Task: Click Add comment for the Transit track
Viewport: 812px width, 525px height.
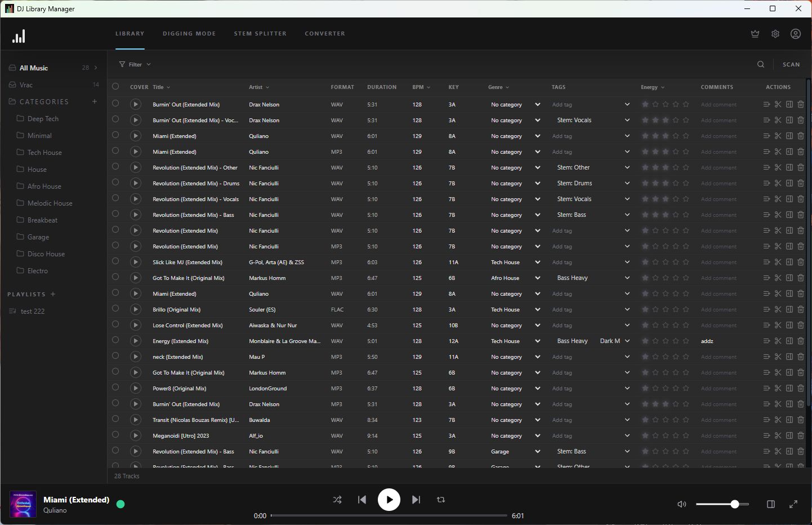Action: point(719,420)
